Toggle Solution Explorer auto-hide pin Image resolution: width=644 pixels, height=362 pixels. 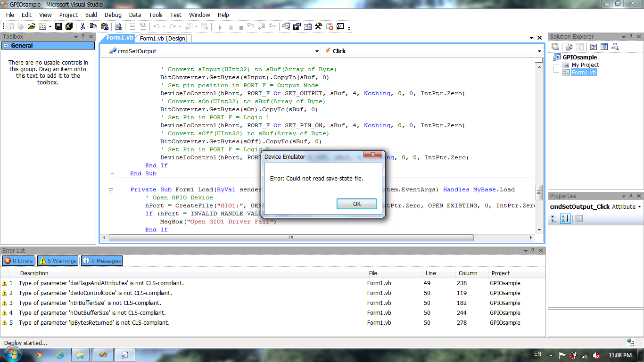pos(630,37)
